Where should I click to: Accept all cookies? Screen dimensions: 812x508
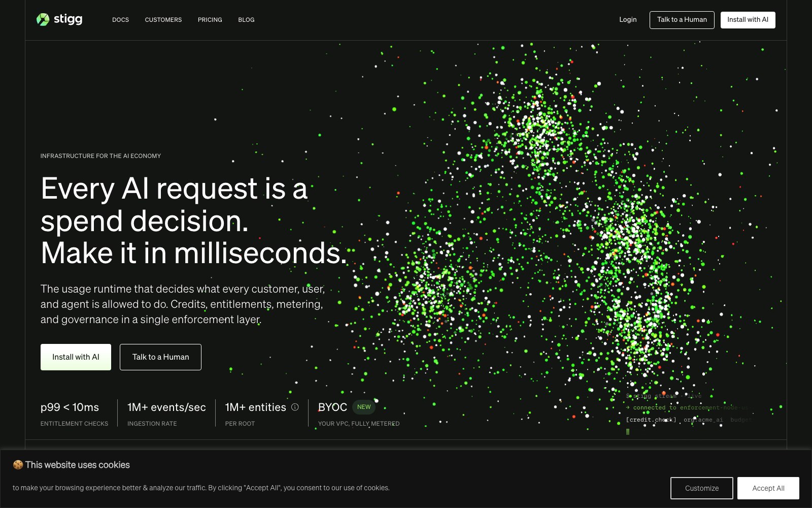768,488
